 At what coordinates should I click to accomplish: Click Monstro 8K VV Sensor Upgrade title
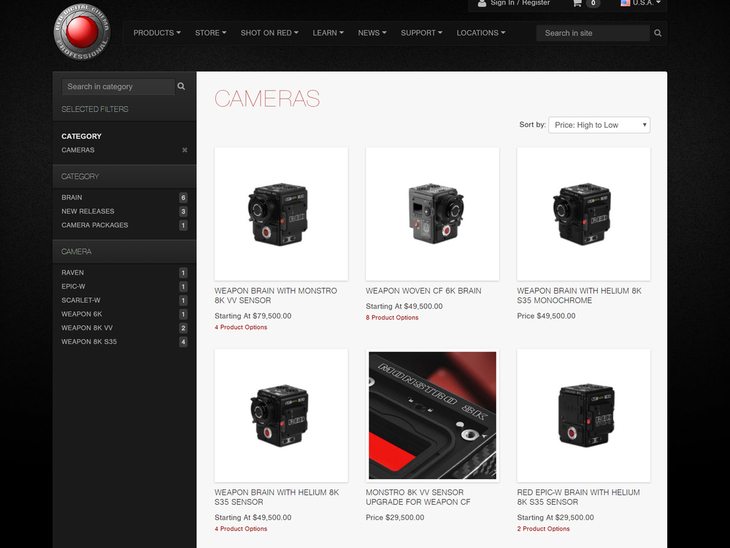tap(418, 497)
